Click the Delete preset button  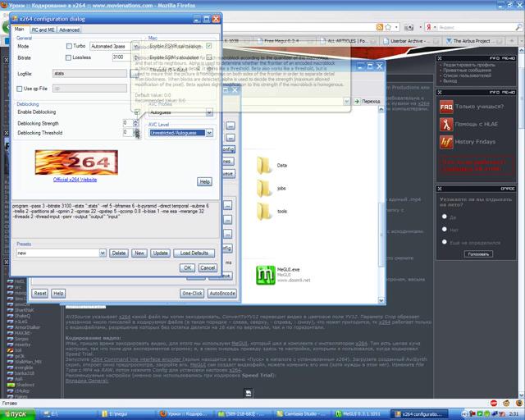119,253
